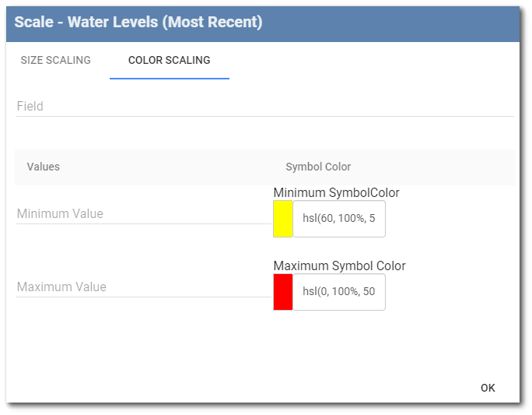The image size is (532, 415).
Task: Click the Values column header
Action: pyautogui.click(x=44, y=167)
